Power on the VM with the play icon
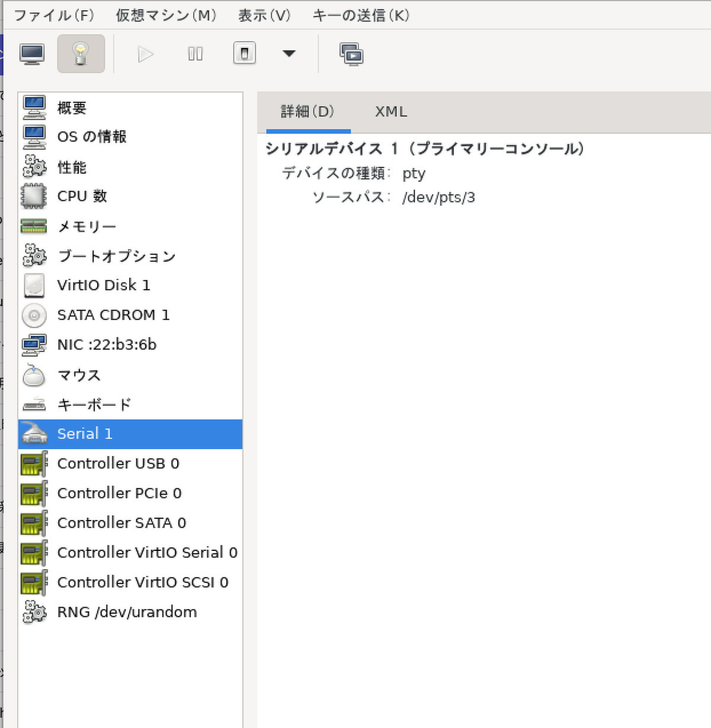Screen dimensions: 711x728 [x=145, y=54]
